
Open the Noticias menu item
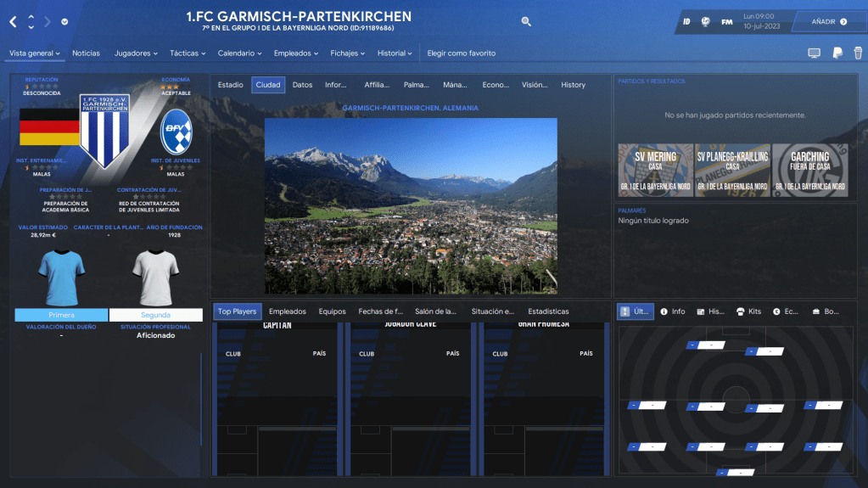[86, 53]
